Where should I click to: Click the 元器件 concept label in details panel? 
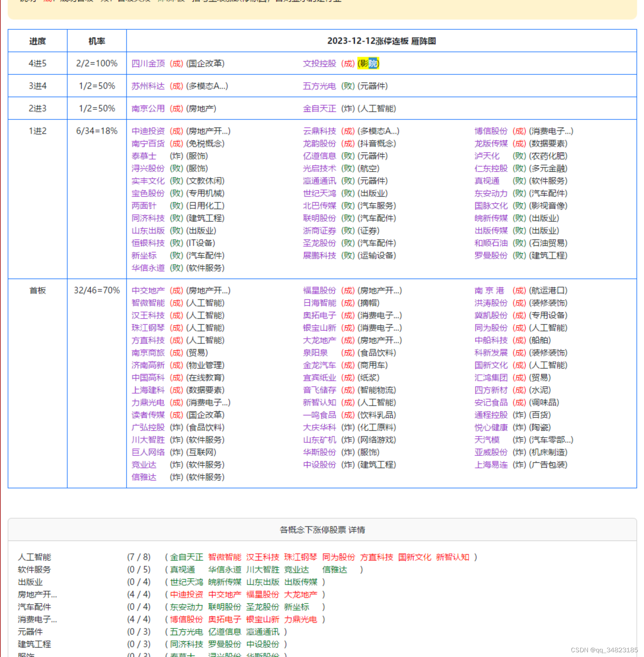pyautogui.click(x=30, y=632)
